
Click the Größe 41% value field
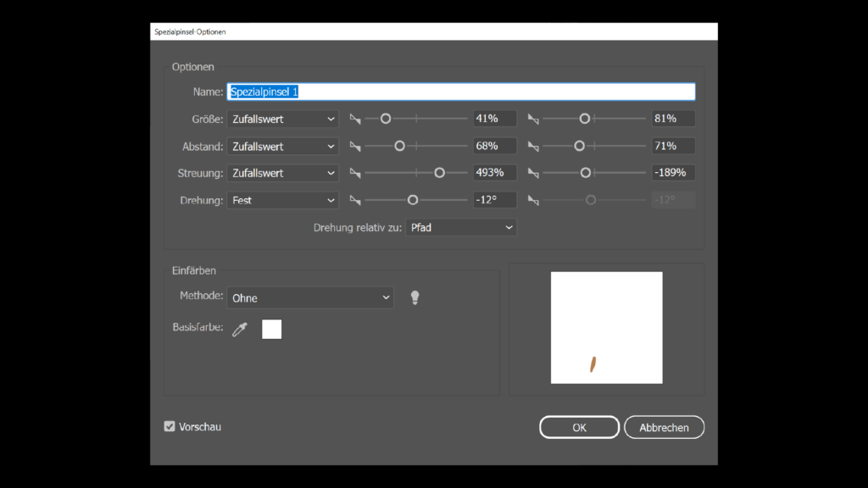(494, 119)
